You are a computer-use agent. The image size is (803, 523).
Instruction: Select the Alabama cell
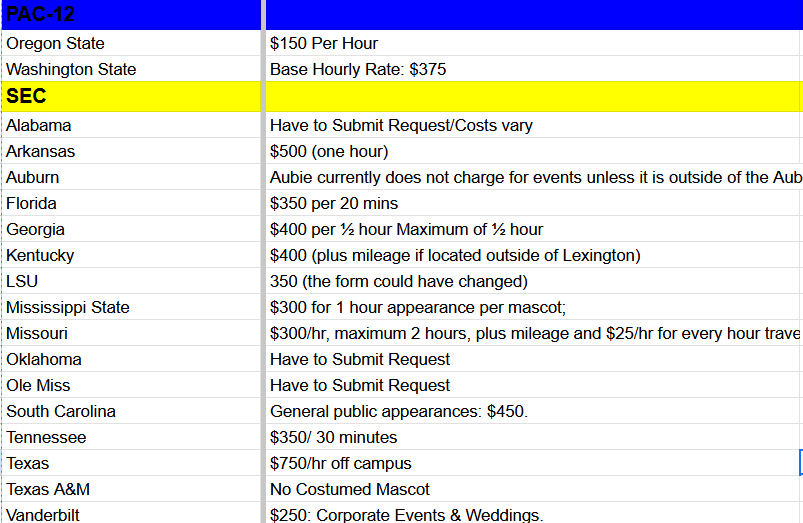131,125
